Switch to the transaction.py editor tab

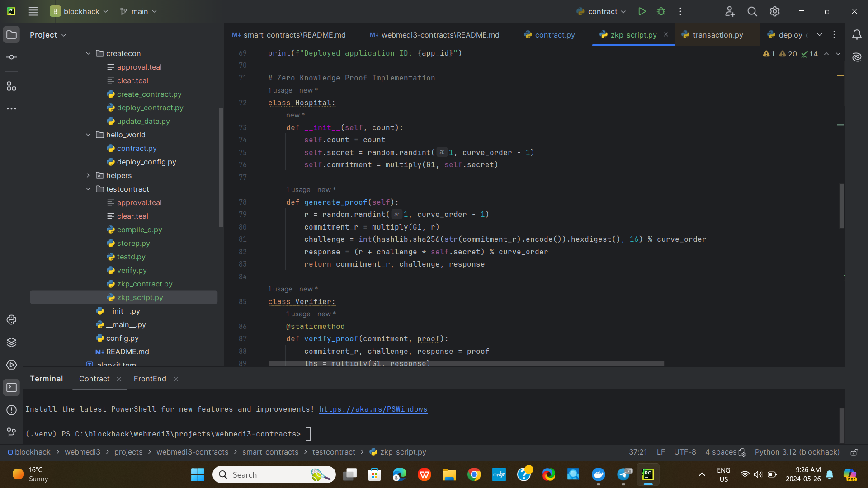point(717,35)
